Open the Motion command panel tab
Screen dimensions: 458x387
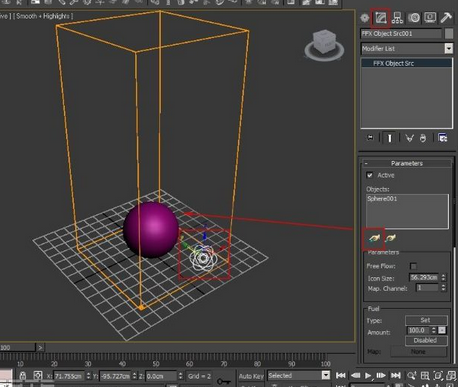414,18
